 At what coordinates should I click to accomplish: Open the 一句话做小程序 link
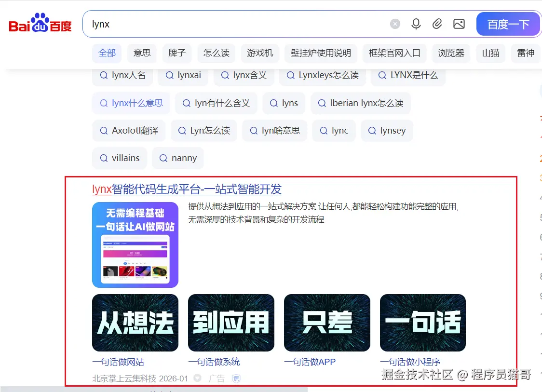pos(410,362)
